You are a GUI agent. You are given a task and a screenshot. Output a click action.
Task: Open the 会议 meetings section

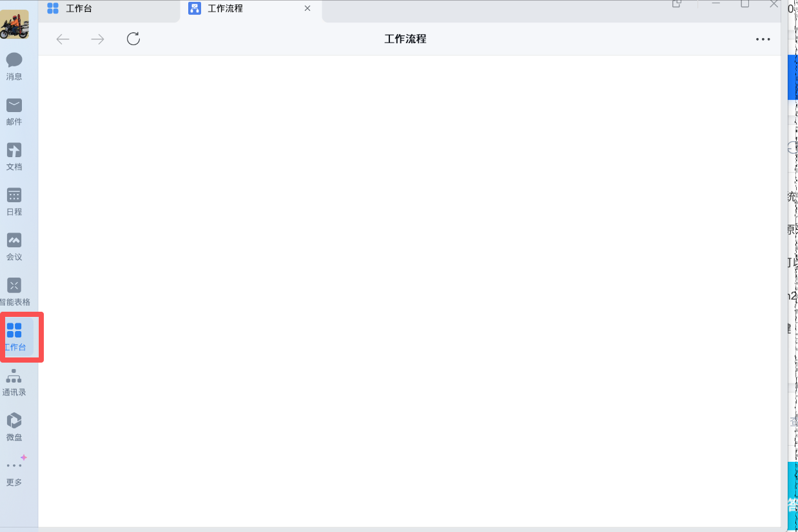tap(14, 247)
